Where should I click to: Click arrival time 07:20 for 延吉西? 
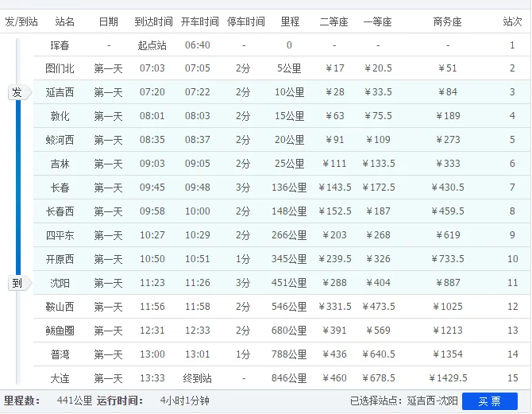(152, 92)
